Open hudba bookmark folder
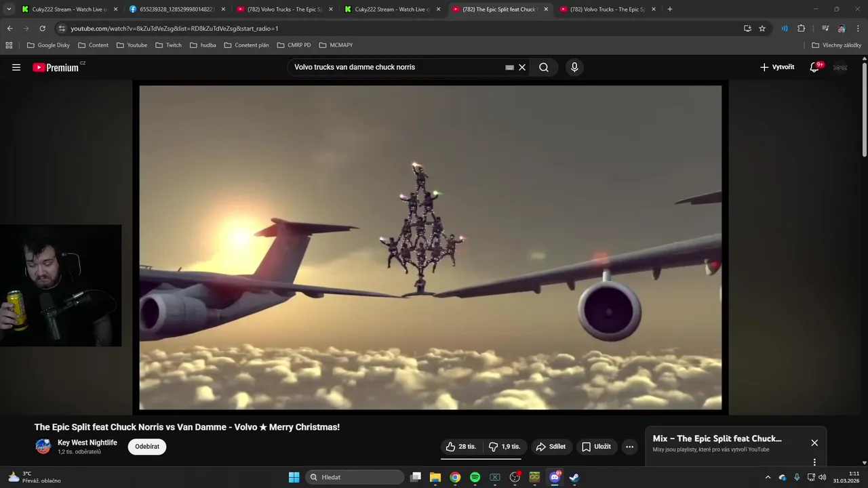 [203, 45]
